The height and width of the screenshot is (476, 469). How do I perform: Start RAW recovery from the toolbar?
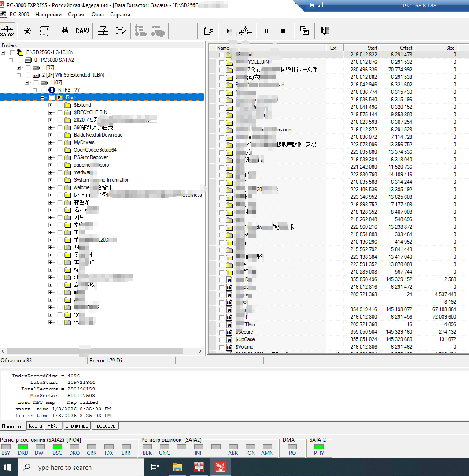coord(82,31)
